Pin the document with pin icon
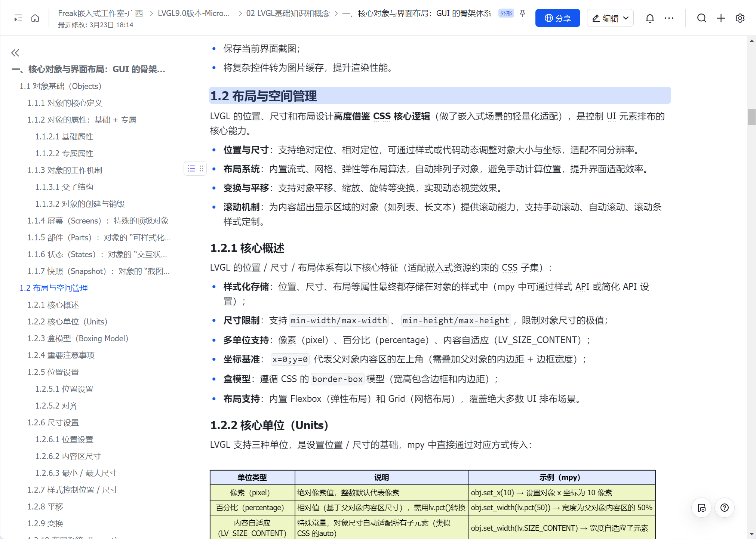Screen dimensions: 756x539 (x=523, y=13)
